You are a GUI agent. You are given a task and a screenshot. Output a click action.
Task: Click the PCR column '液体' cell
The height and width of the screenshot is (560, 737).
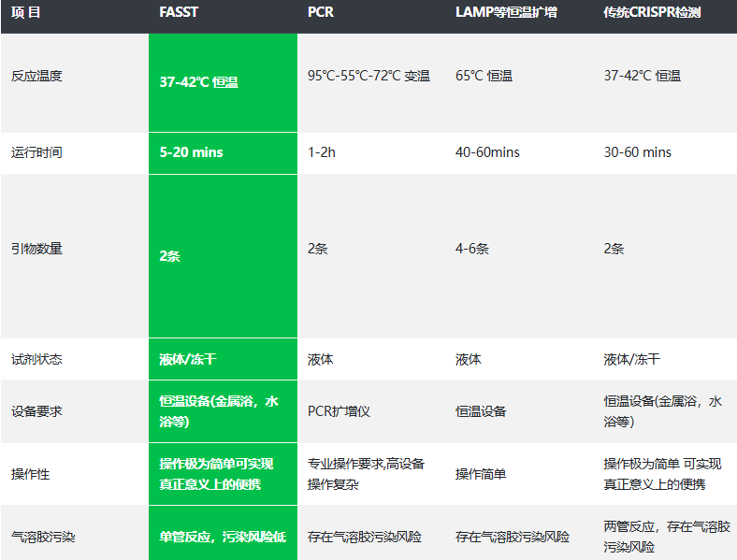(321, 359)
